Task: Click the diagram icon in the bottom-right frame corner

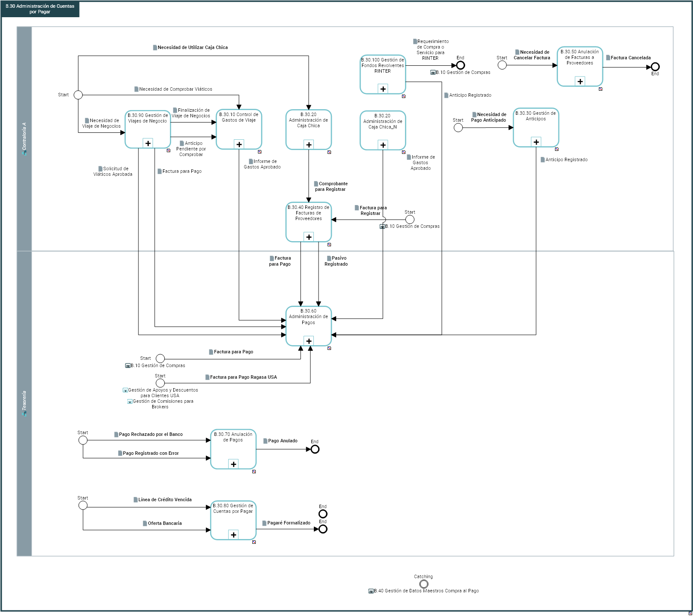Action: coord(690,613)
